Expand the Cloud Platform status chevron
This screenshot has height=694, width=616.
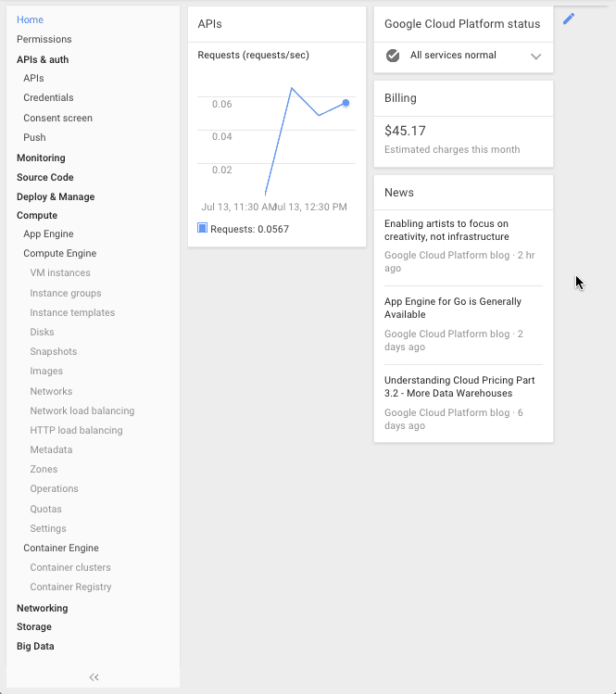(535, 57)
